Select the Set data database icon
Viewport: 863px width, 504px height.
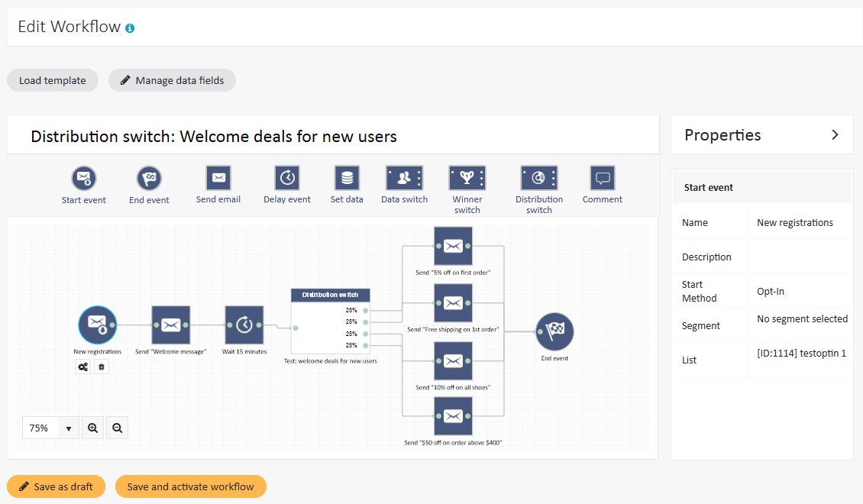coord(347,178)
